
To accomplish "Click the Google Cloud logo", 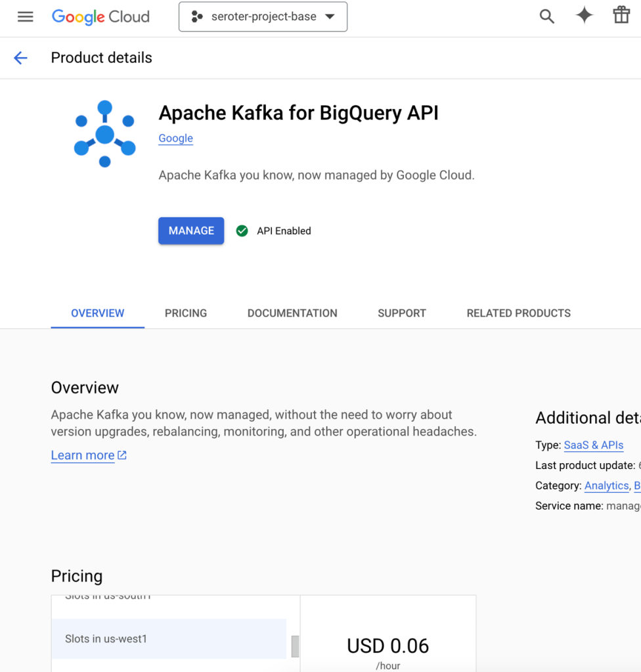I will pyautogui.click(x=100, y=17).
